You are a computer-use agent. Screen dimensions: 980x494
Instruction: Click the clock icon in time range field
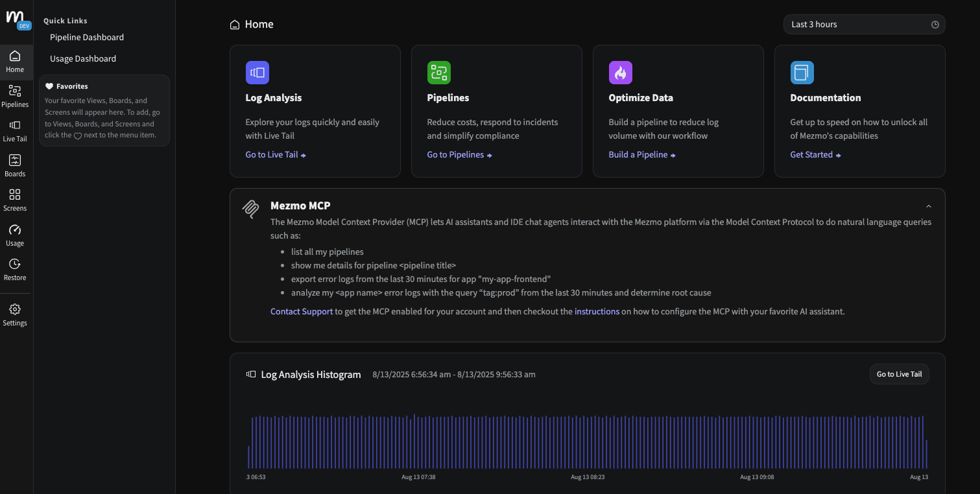tap(935, 25)
